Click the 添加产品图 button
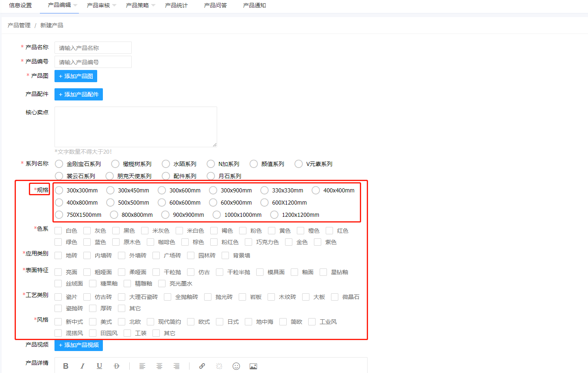588x373 pixels. pyautogui.click(x=76, y=76)
